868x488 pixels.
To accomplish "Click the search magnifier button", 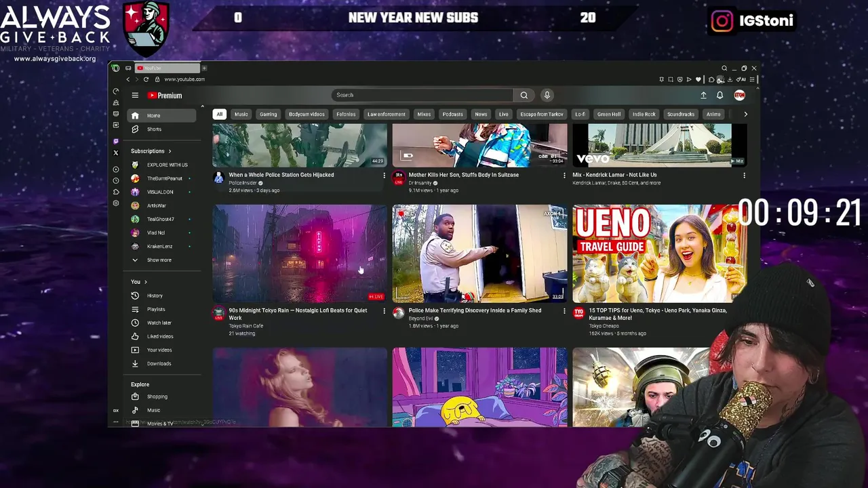I will click(x=524, y=96).
